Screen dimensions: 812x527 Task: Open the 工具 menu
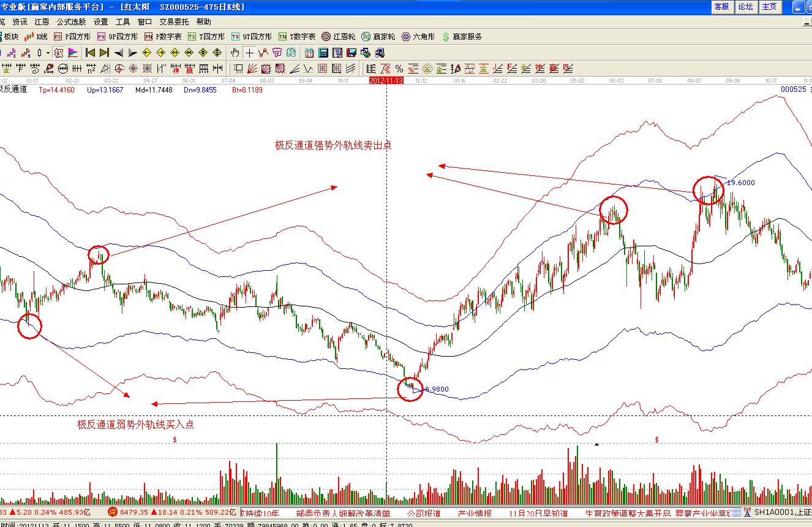click(122, 21)
